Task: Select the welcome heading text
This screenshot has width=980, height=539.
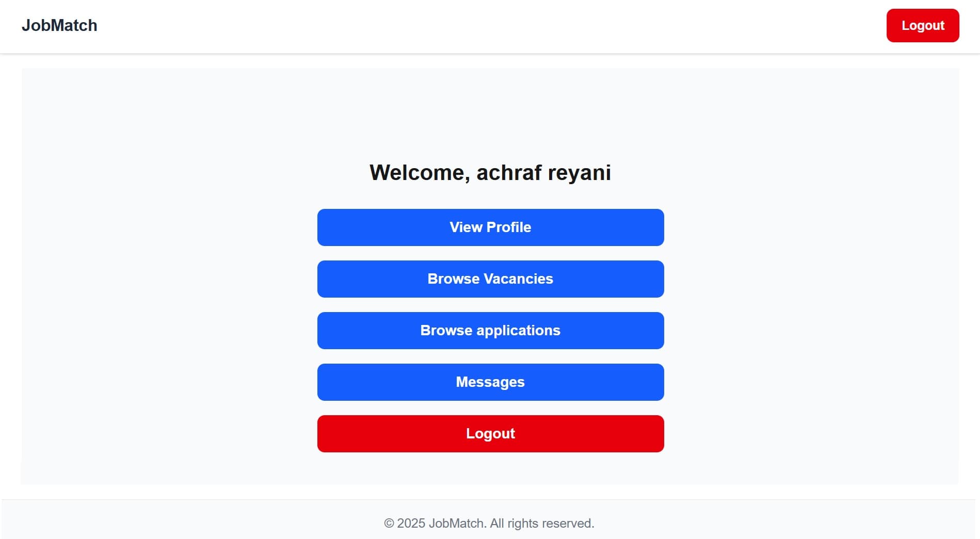Action: 490,172
